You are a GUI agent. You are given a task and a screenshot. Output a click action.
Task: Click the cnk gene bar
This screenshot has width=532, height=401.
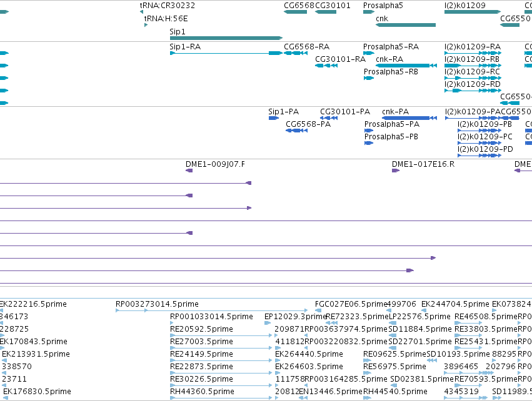(x=406, y=25)
